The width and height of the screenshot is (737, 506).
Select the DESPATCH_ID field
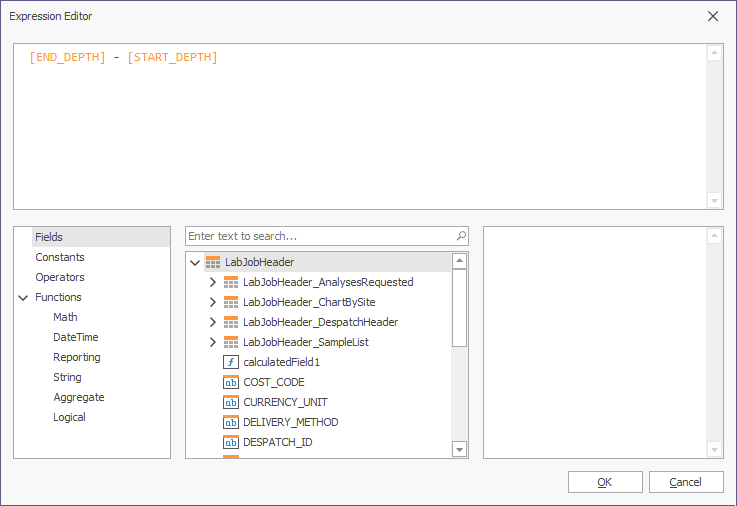(x=277, y=442)
